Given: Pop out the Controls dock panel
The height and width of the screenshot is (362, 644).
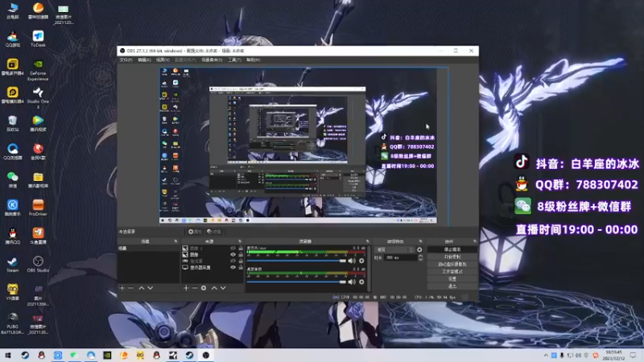Looking at the screenshot, I should (x=475, y=241).
